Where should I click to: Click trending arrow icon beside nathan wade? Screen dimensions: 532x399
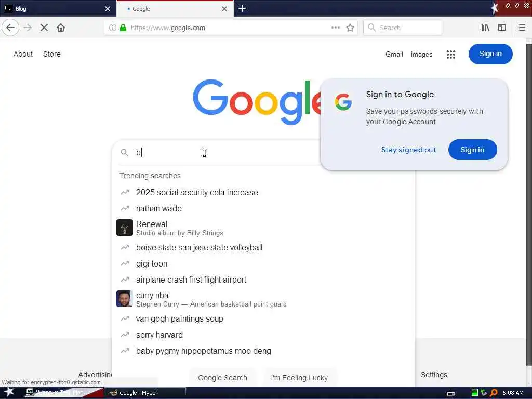(125, 208)
